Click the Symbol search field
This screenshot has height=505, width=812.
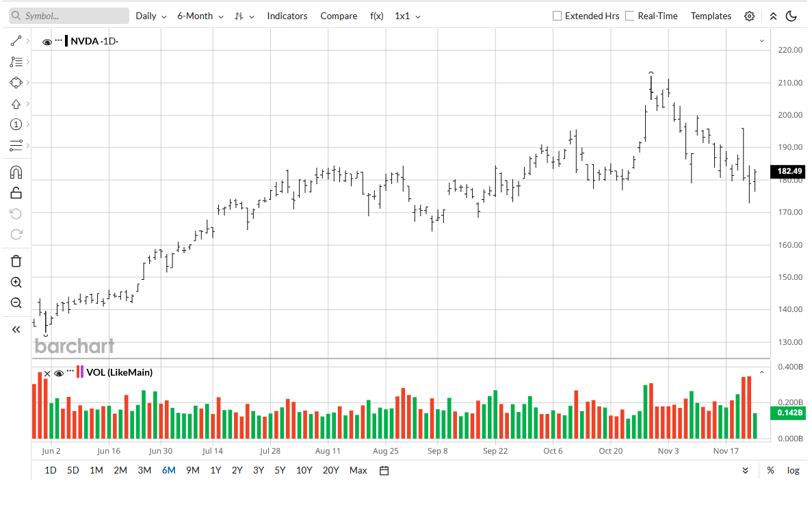coord(69,16)
